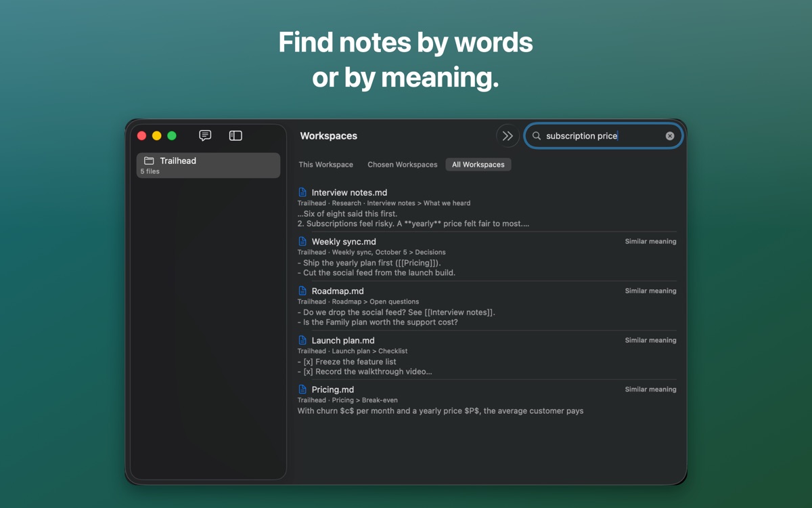Click the Weekly sync.md file icon
Viewport: 812px width, 508px height.
(303, 242)
